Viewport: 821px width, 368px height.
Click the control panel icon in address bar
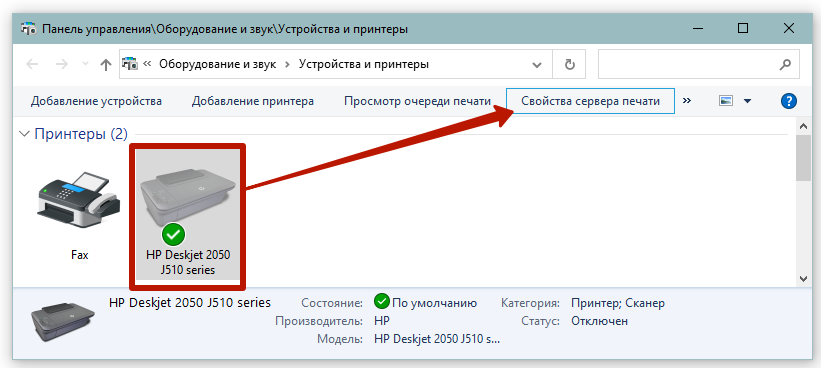pos(130,64)
